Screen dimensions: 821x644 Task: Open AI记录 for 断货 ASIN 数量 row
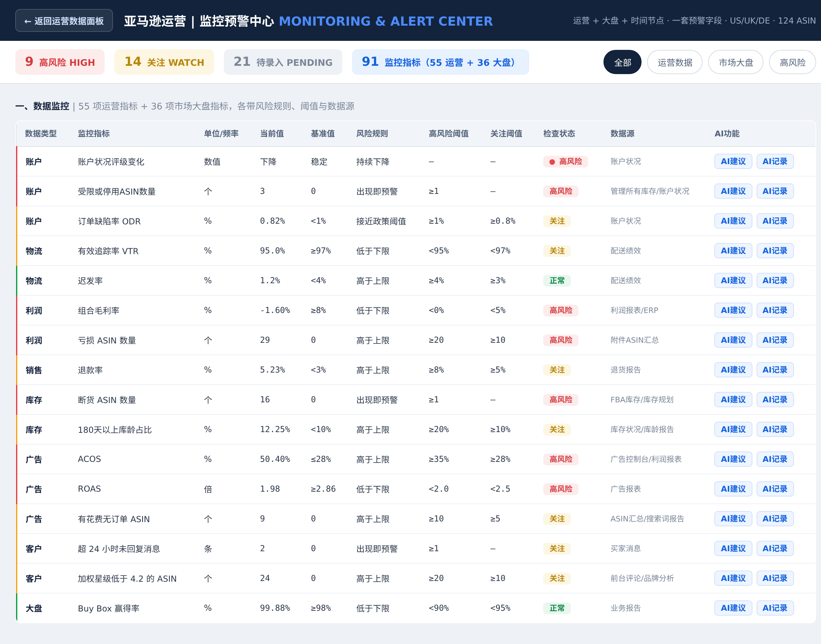(775, 400)
